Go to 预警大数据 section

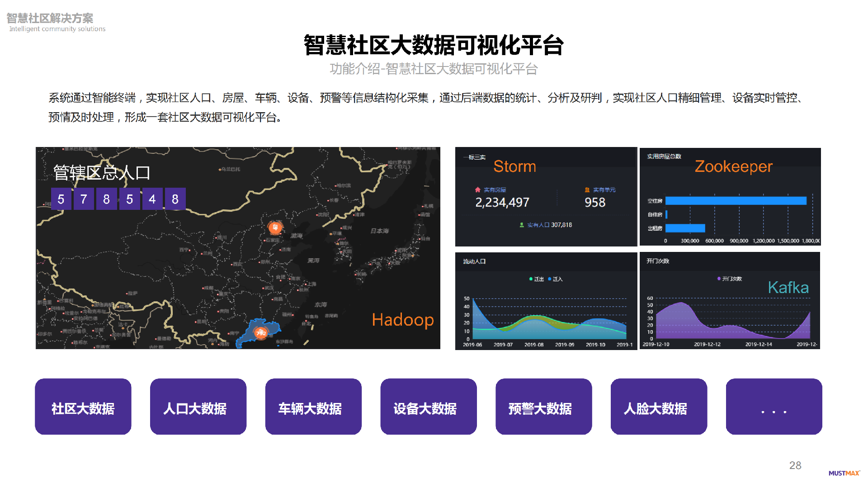pos(543,407)
